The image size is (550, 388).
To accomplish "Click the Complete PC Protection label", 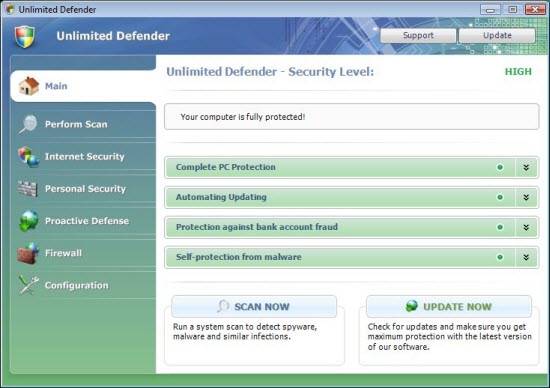I will (226, 167).
